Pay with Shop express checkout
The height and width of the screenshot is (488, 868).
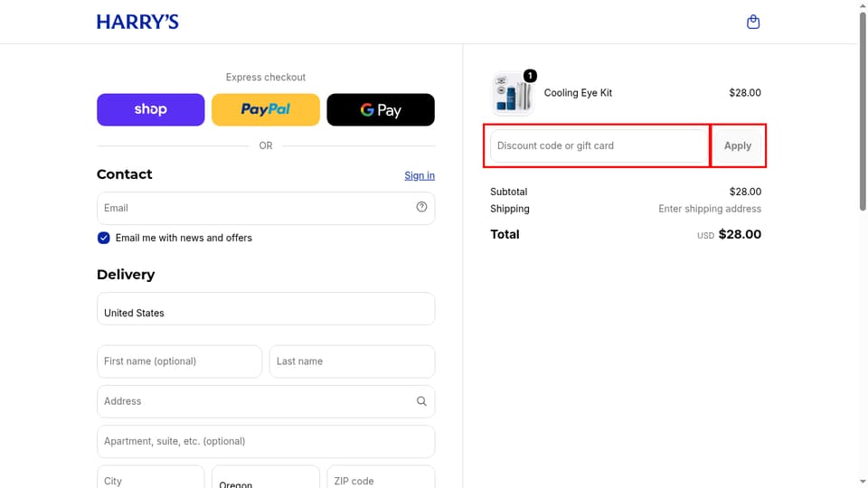[151, 109]
